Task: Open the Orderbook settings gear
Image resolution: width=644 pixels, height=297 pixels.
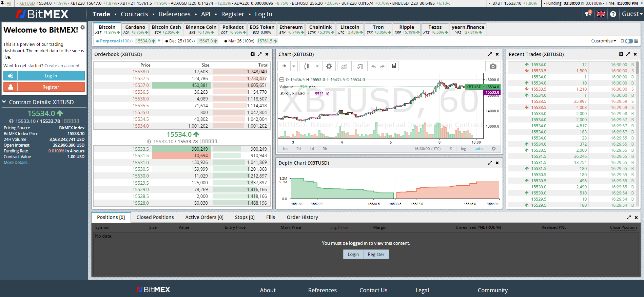Action: pyautogui.click(x=253, y=54)
